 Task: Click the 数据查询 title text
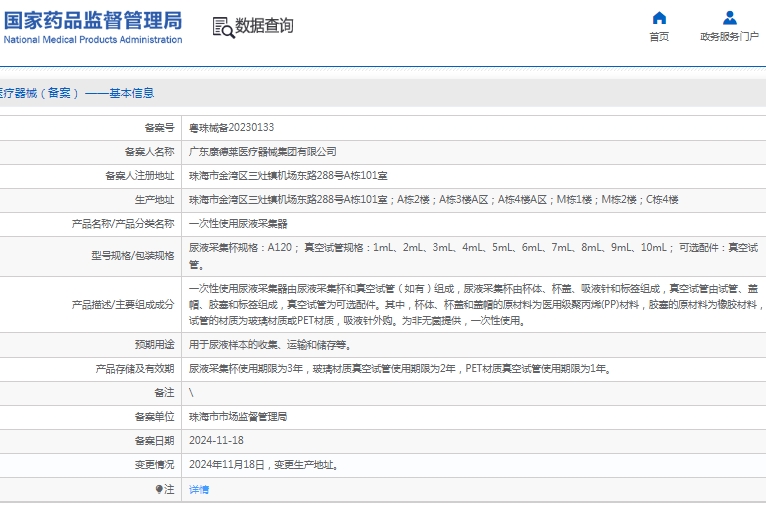pos(264,26)
